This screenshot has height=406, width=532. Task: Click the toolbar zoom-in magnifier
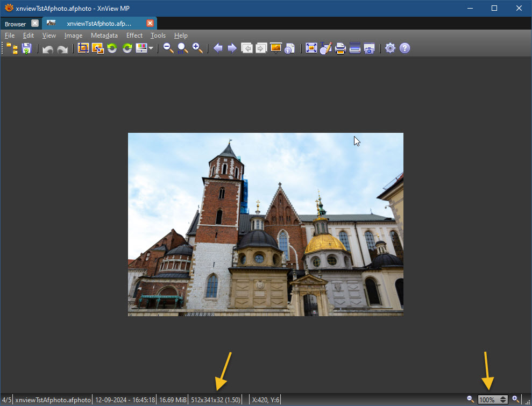198,48
